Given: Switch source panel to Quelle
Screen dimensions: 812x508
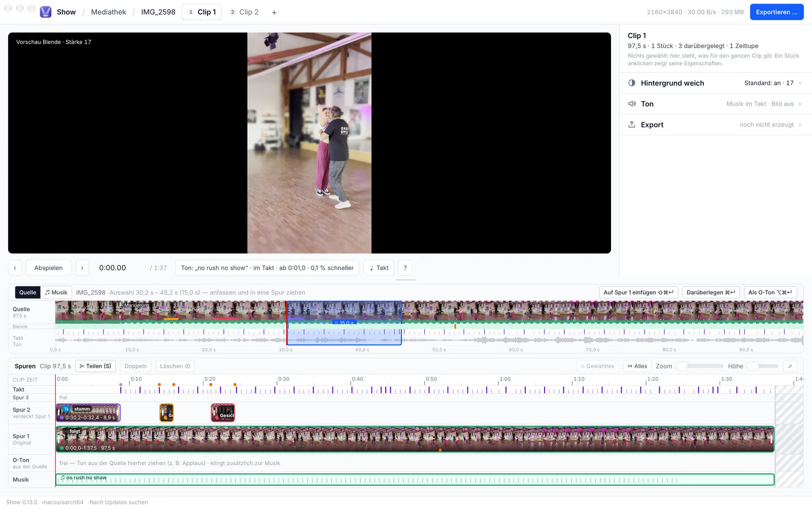Looking at the screenshot, I should (x=28, y=292).
